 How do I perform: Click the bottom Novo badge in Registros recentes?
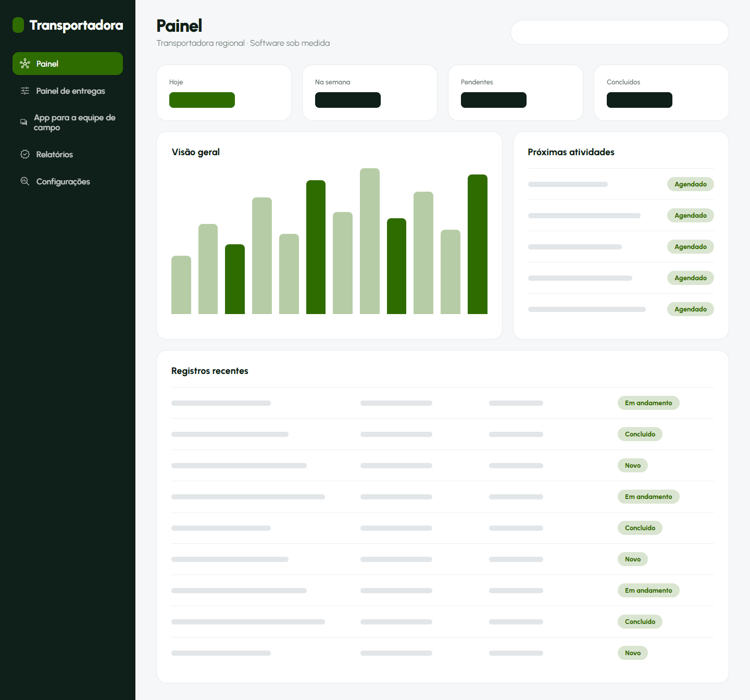pyautogui.click(x=633, y=653)
